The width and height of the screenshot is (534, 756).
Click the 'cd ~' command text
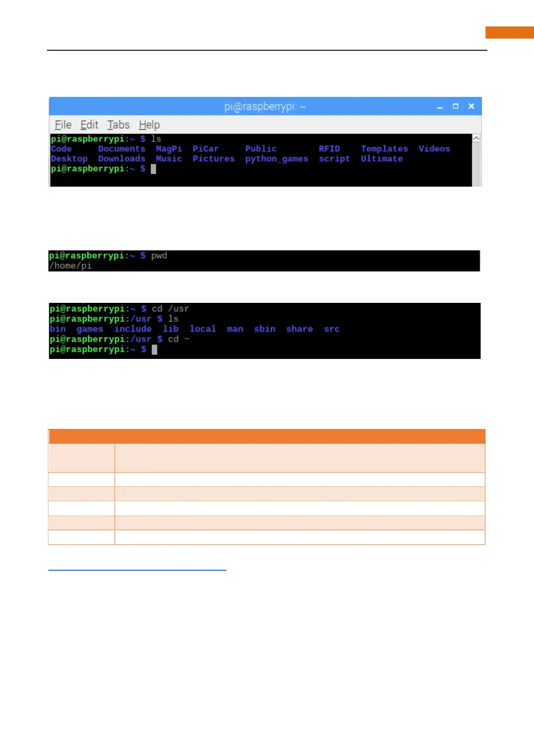[x=178, y=339]
